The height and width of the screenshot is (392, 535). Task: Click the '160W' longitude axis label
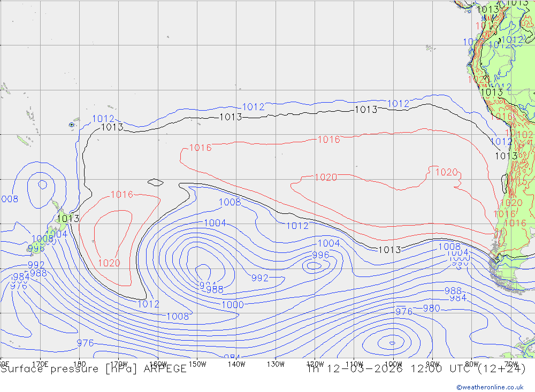(158, 364)
